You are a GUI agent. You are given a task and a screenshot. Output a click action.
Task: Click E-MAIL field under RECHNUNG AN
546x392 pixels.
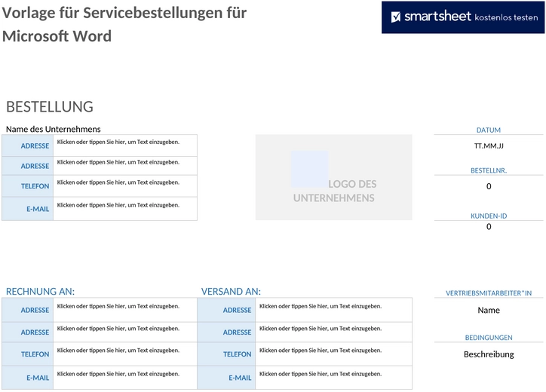pyautogui.click(x=125, y=378)
